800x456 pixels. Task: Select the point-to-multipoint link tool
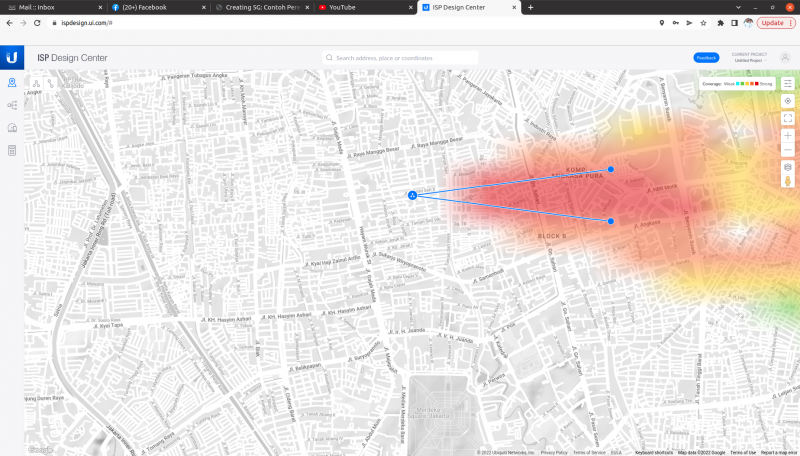(x=37, y=84)
